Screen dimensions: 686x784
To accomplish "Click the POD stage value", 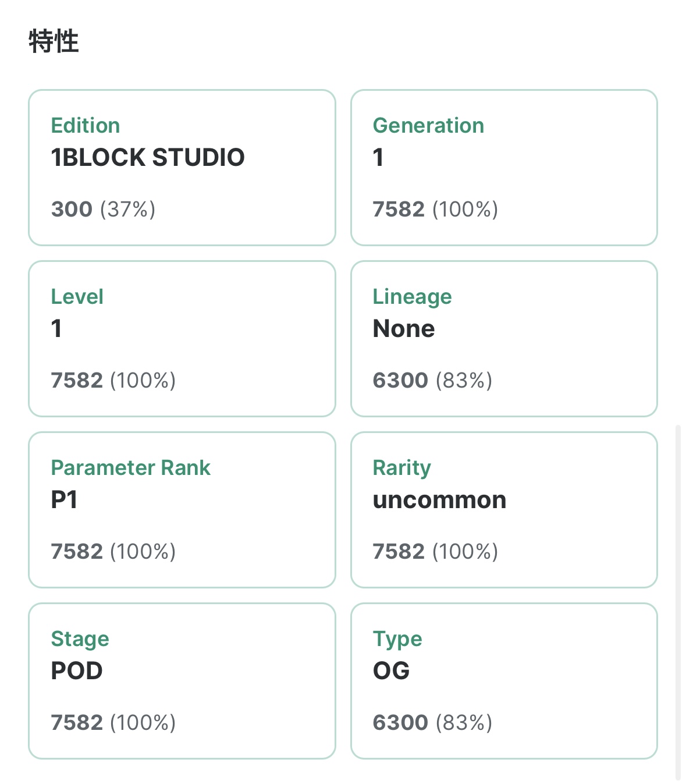I will (77, 671).
